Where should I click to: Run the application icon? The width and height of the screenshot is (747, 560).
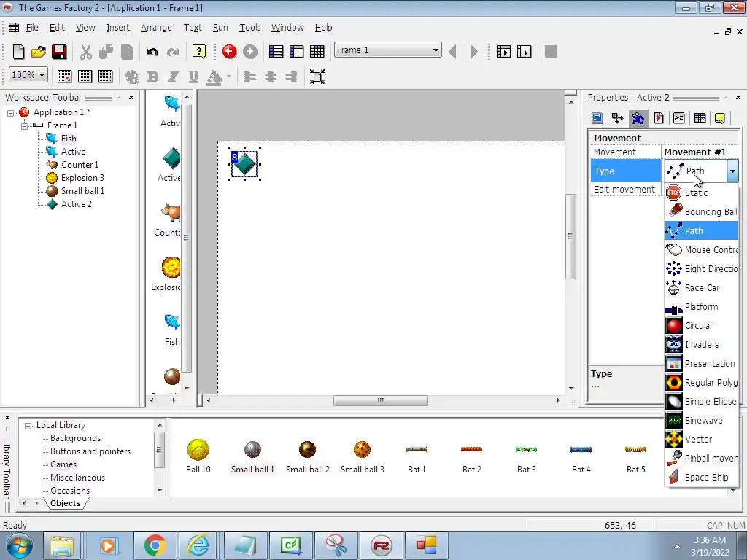click(503, 52)
